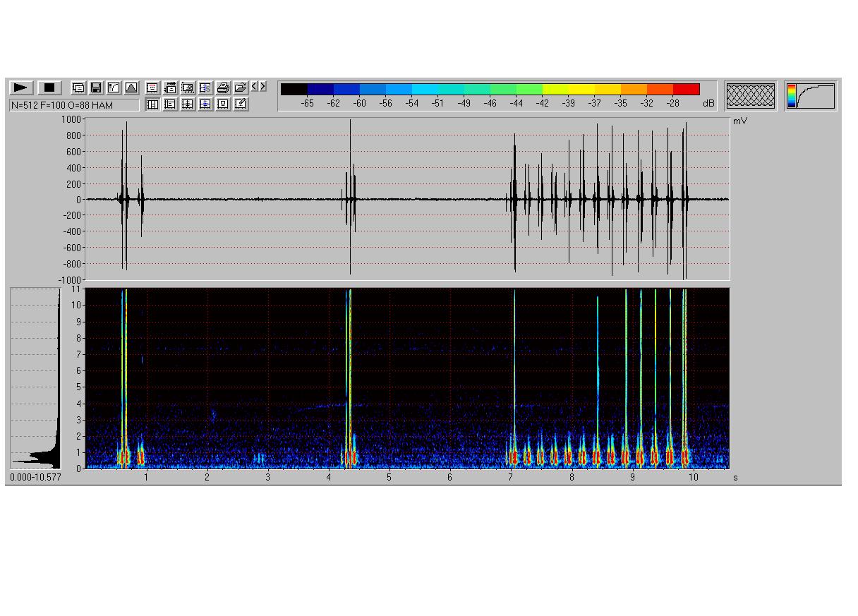Click the floppy disk save icon
858x616 pixels.
(x=96, y=87)
